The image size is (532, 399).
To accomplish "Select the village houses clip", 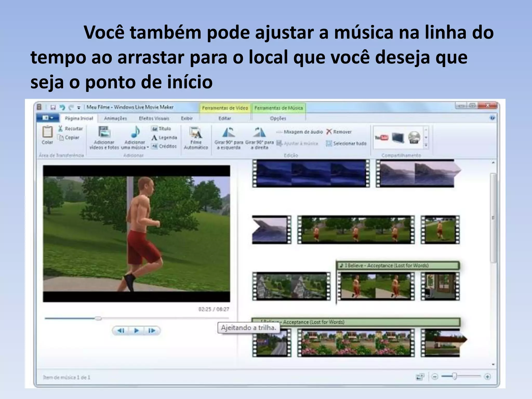I will 291,286.
